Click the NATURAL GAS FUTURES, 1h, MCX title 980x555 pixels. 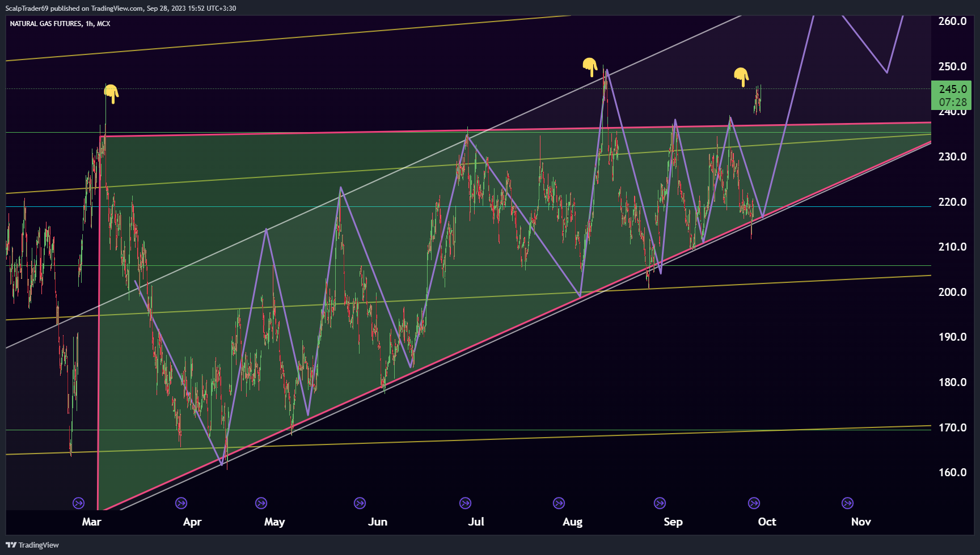(60, 24)
